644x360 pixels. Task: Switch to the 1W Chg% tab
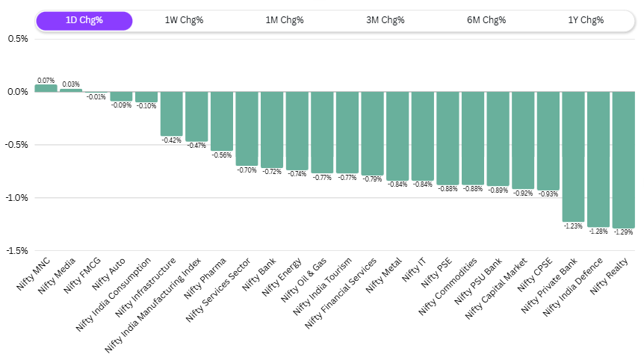coord(184,20)
